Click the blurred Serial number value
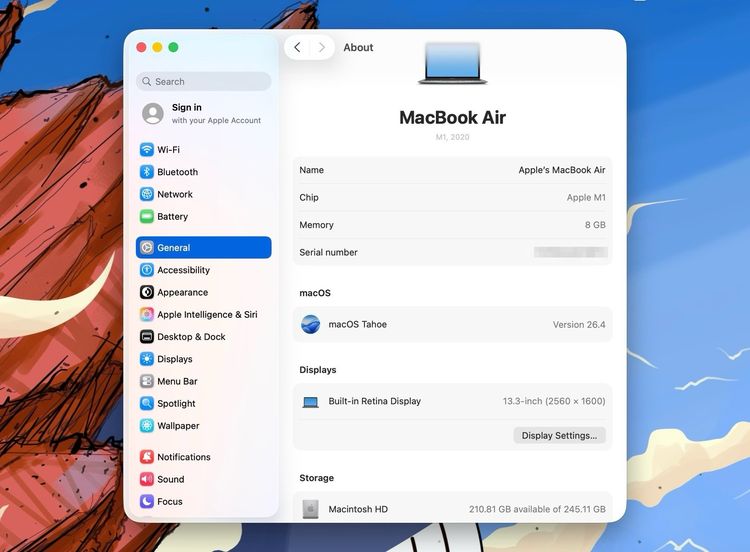 coord(570,252)
